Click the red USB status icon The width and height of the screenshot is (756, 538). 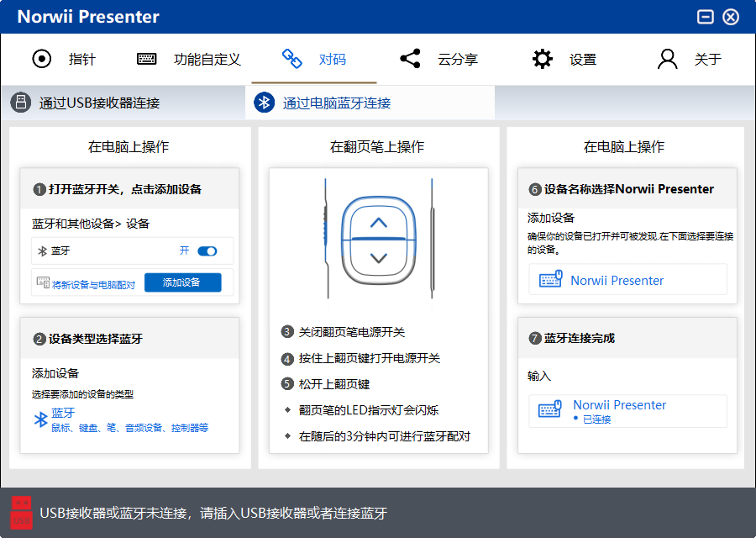(x=22, y=513)
